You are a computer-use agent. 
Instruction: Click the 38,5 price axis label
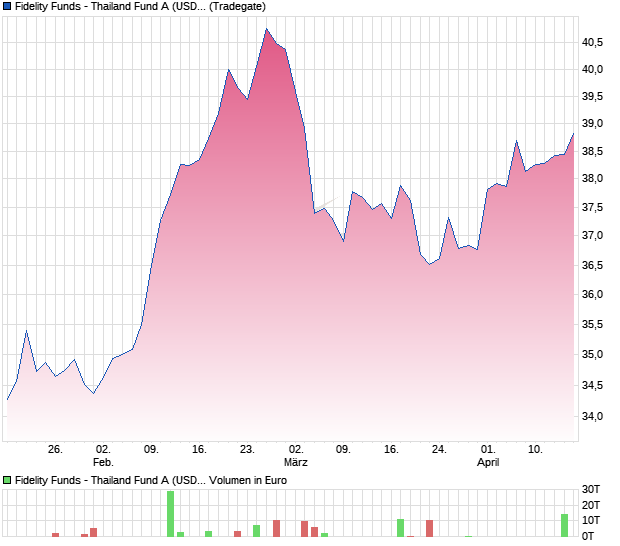(592, 151)
